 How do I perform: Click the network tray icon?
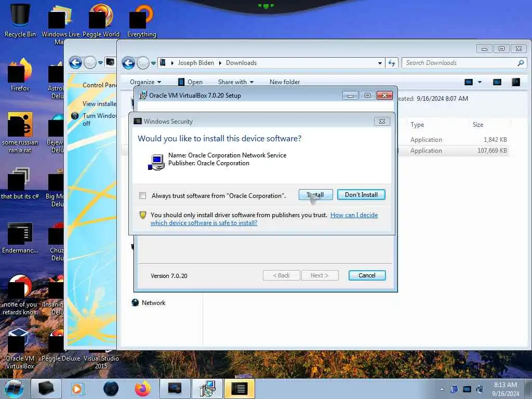(467, 389)
